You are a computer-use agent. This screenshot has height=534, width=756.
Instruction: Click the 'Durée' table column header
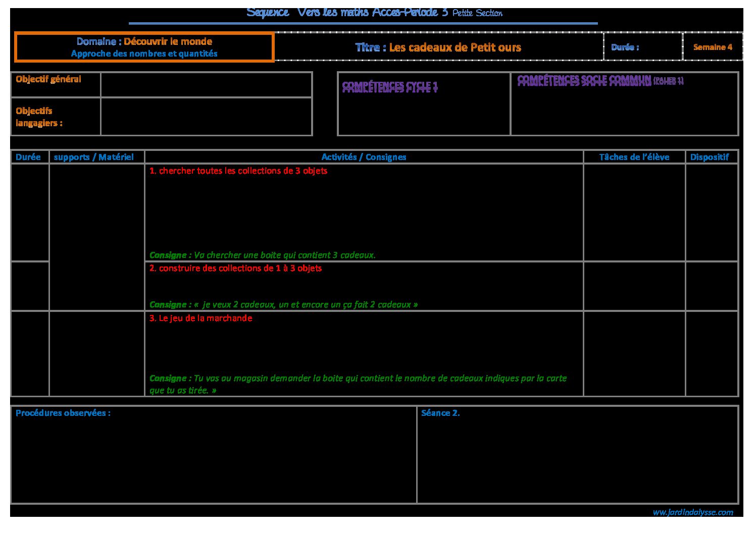coord(28,157)
